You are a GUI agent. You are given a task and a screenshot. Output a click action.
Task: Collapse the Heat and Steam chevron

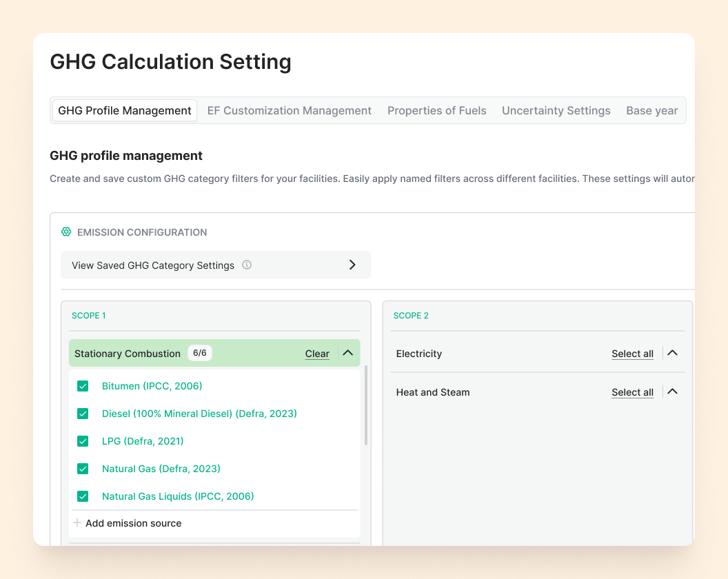673,392
